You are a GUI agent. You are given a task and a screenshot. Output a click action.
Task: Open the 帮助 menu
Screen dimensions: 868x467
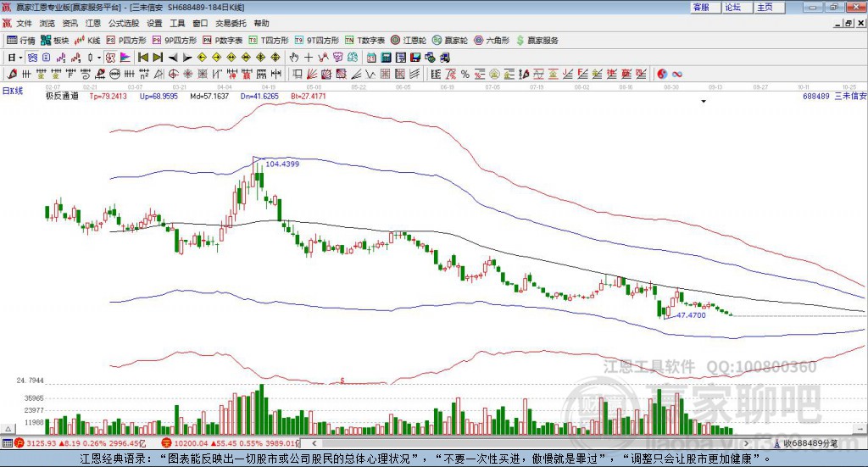tap(261, 23)
